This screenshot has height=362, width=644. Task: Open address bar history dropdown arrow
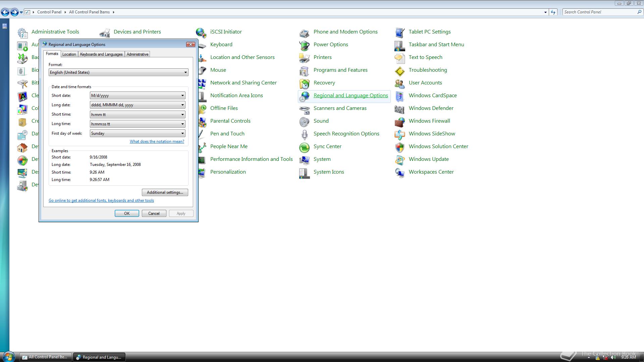pos(545,12)
